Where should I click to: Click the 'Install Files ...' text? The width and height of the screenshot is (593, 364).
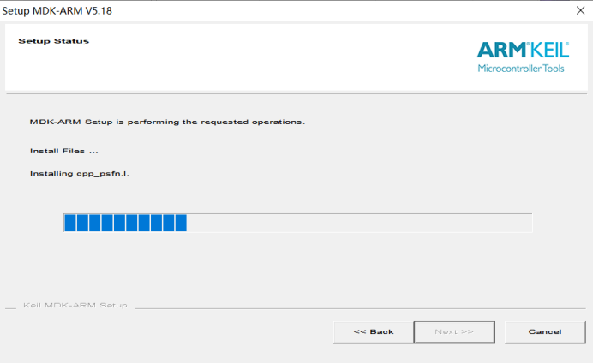click(x=64, y=152)
